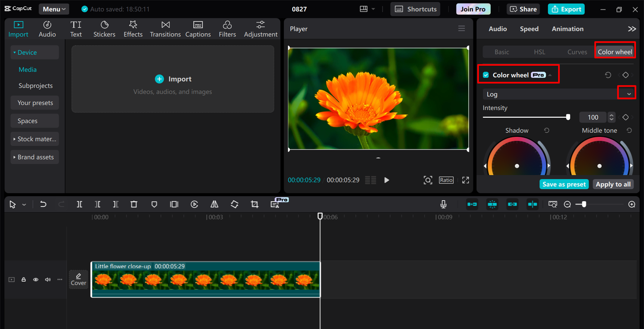Open the Audio tab in top toolbar
The width and height of the screenshot is (644, 329).
(x=47, y=29)
